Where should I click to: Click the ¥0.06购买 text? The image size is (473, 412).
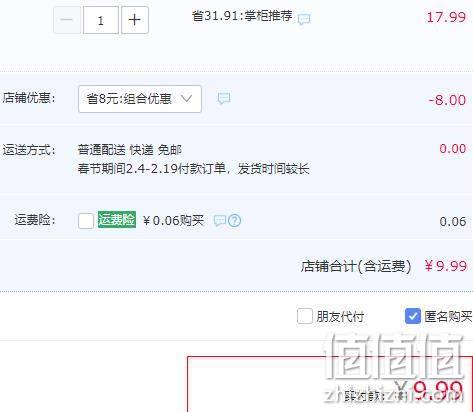[173, 220]
